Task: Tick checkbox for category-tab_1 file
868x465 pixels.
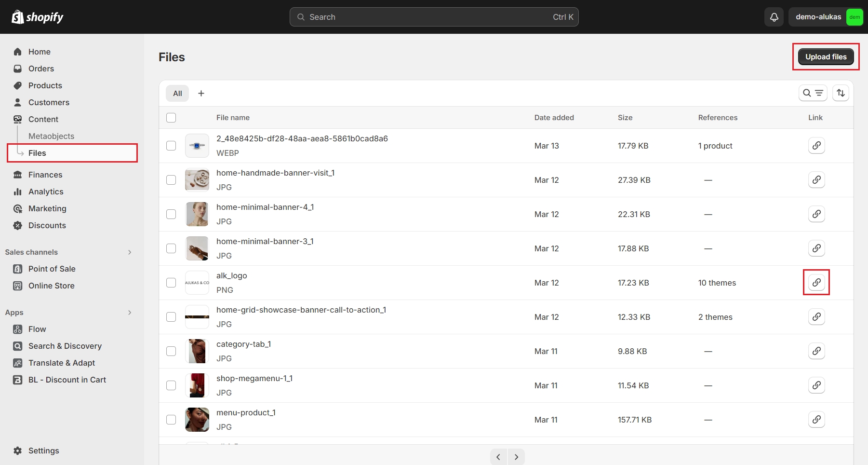Action: pos(171,351)
